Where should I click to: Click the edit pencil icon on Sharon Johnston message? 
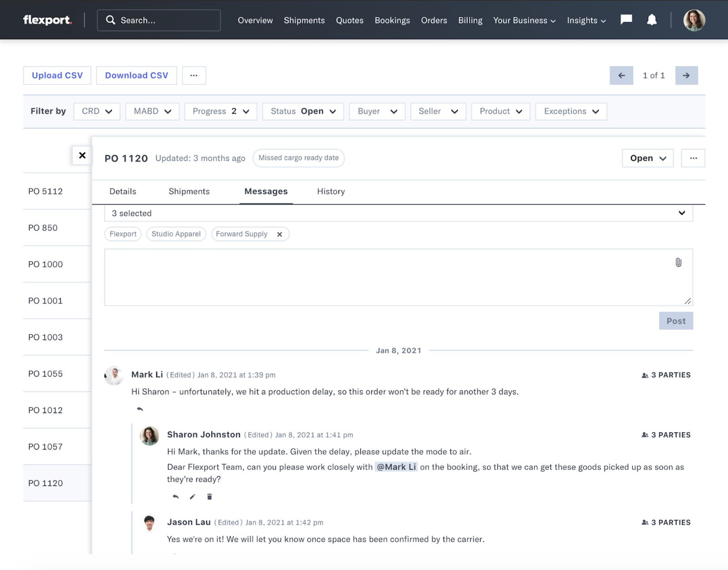coord(192,497)
